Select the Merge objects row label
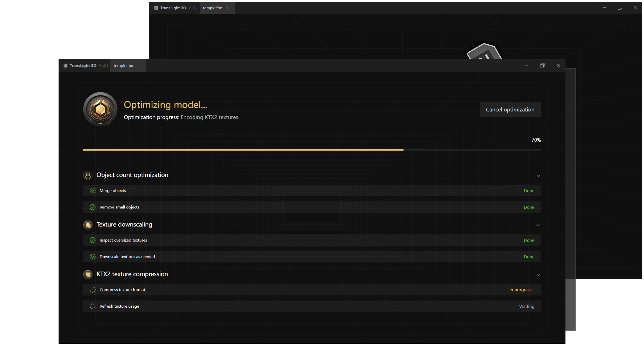This screenshot has height=362, width=644. (x=113, y=191)
